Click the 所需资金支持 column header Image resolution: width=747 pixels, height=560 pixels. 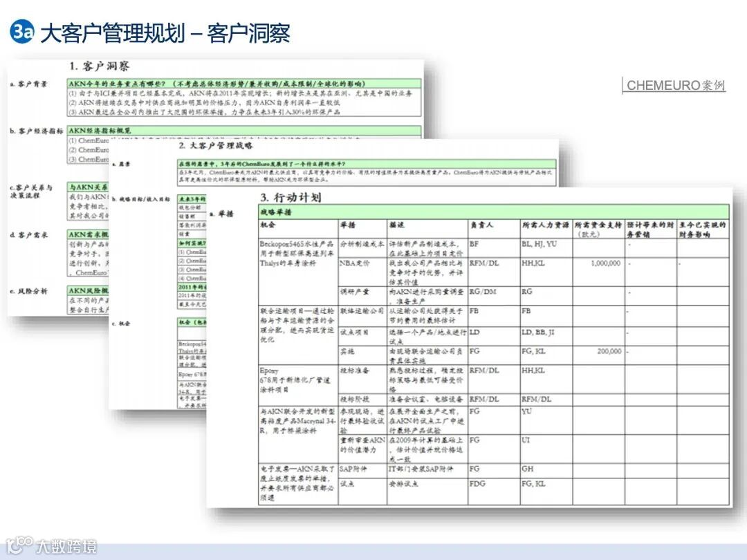[x=599, y=229]
